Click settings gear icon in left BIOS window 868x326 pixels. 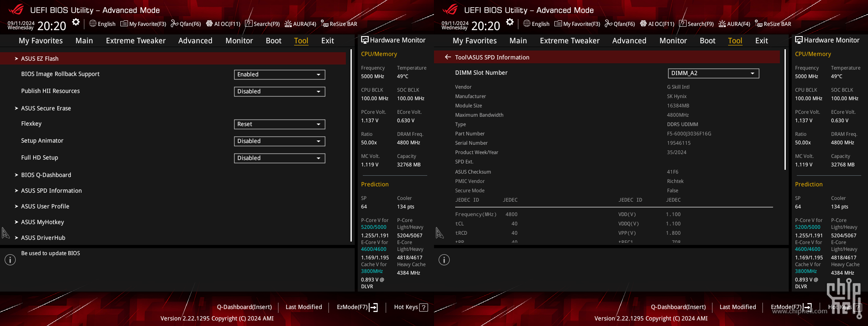pyautogui.click(x=75, y=22)
